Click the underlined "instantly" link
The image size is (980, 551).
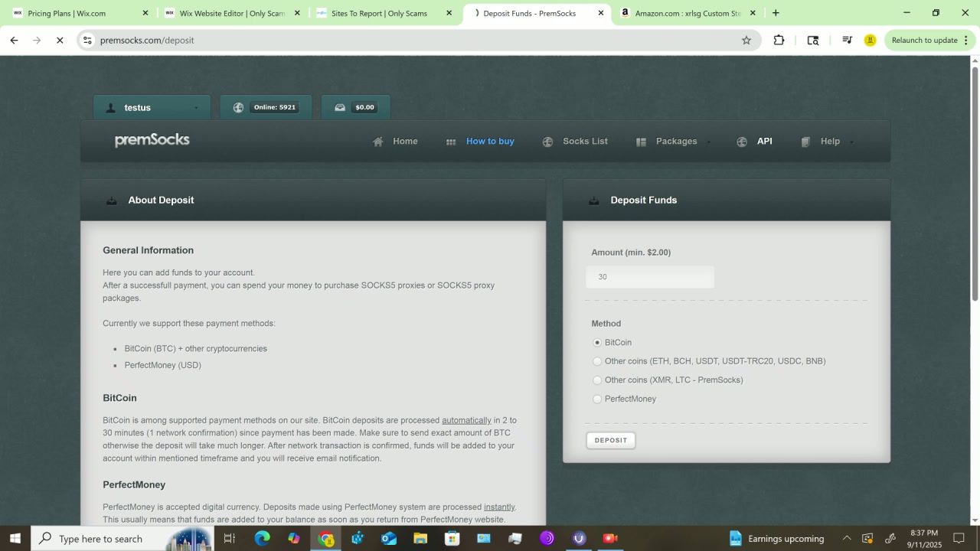point(499,507)
